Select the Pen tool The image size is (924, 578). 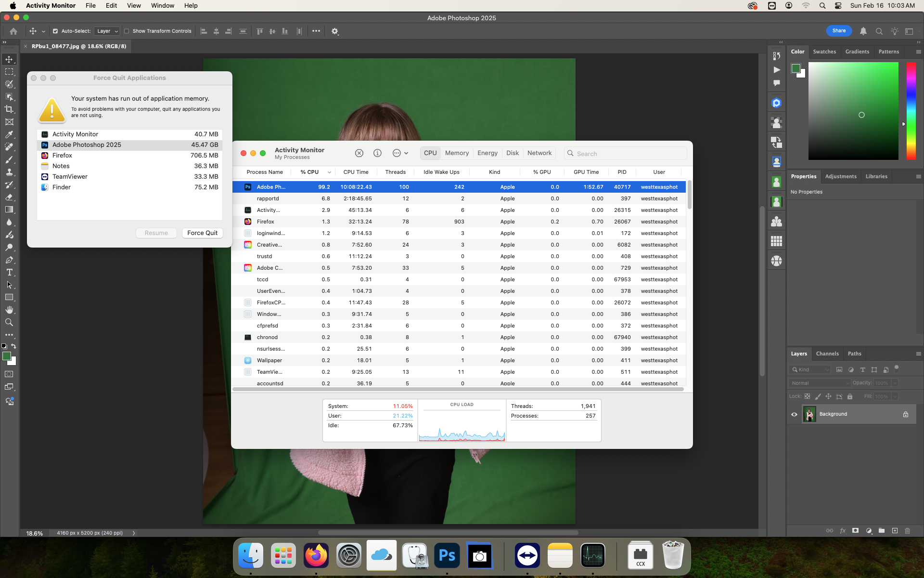[x=9, y=260]
